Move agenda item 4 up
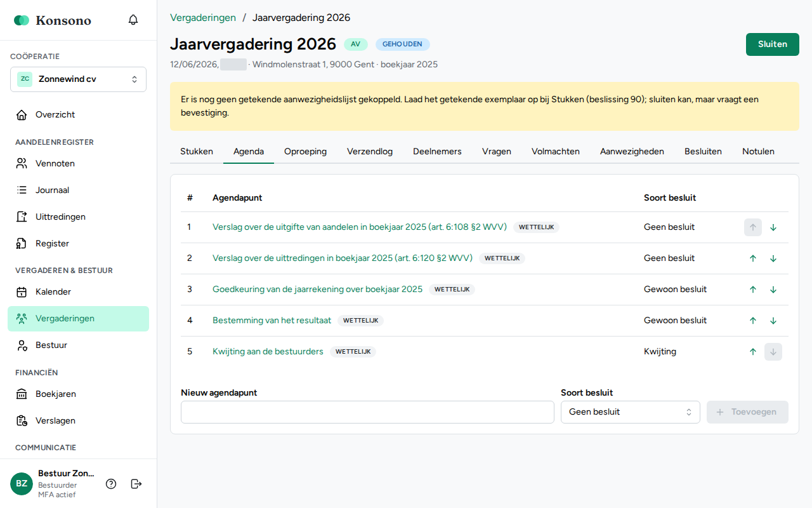This screenshot has height=508, width=812. point(753,321)
